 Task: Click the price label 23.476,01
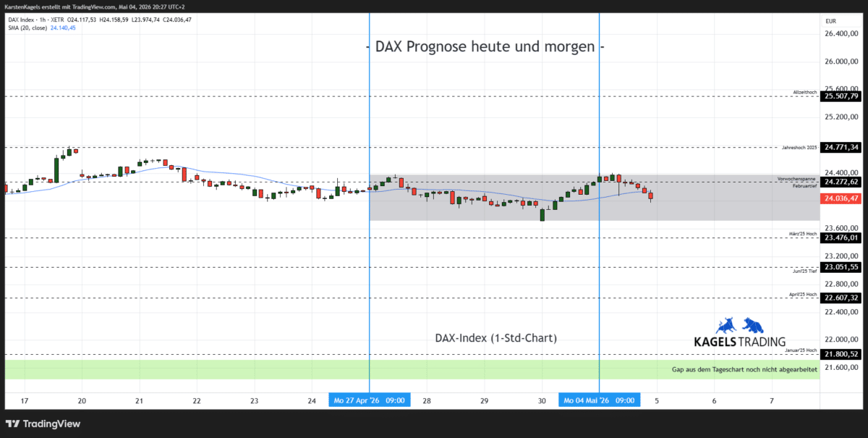click(841, 237)
